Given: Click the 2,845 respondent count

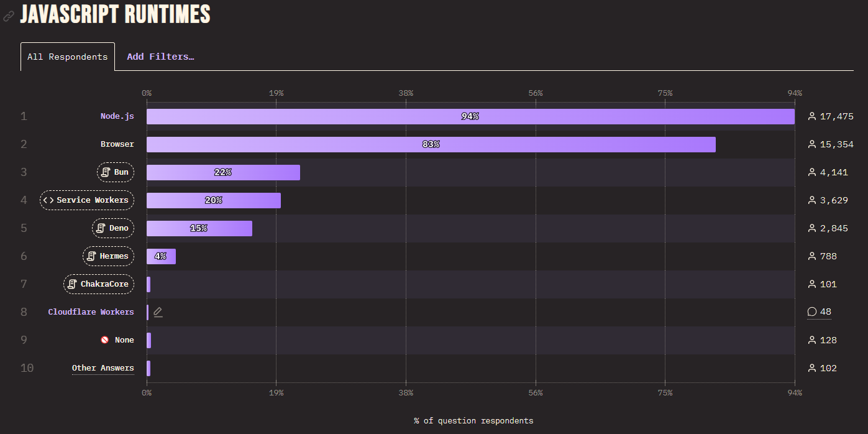Looking at the screenshot, I should point(834,228).
